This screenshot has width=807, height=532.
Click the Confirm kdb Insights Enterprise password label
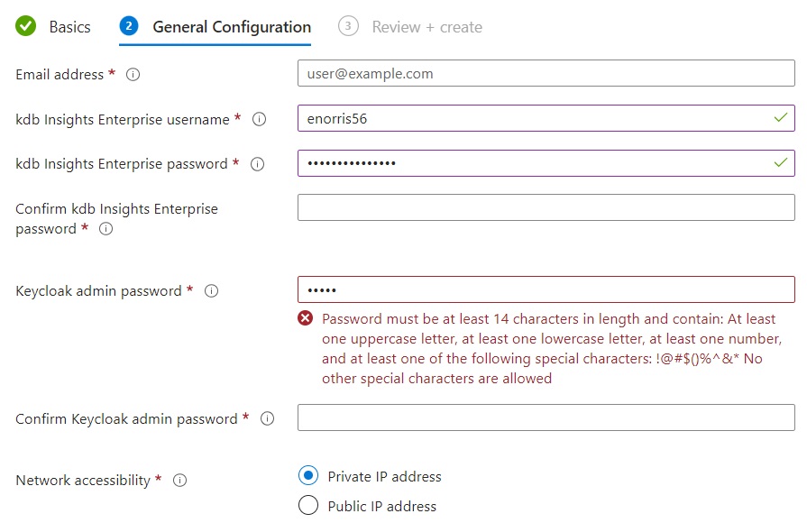pos(117,219)
